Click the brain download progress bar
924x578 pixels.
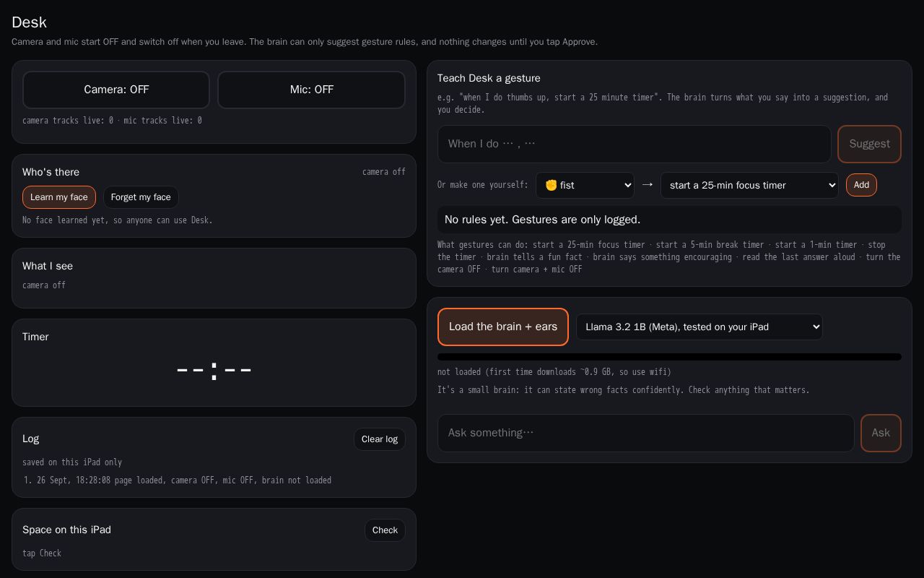pyautogui.click(x=669, y=357)
